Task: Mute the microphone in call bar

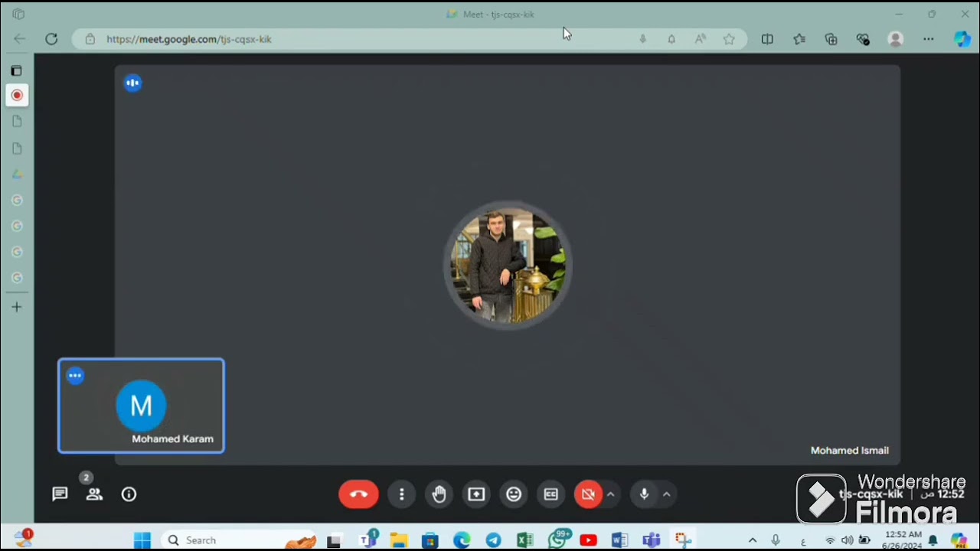Action: click(644, 494)
